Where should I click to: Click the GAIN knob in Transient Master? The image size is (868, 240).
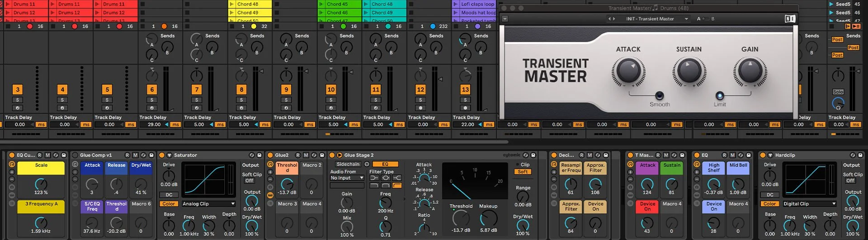coord(750,71)
